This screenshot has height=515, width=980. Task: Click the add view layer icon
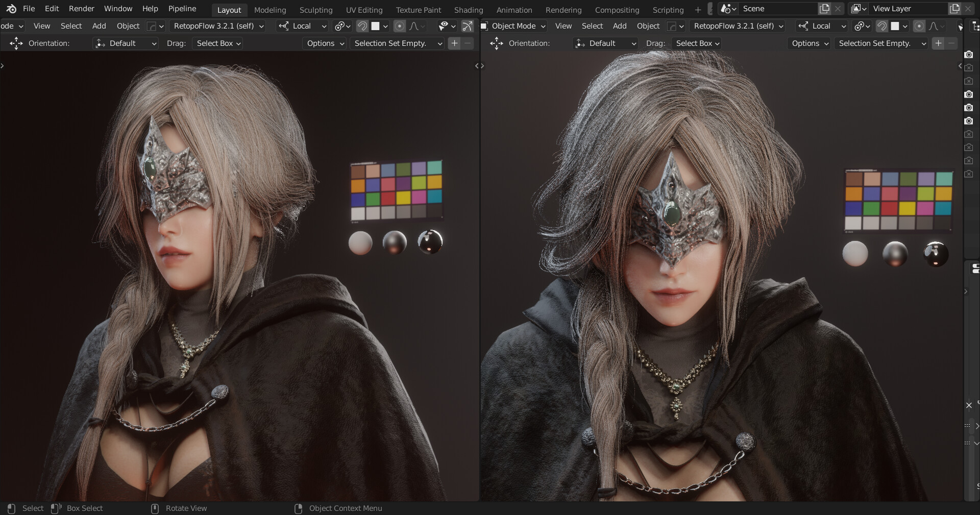(x=954, y=9)
